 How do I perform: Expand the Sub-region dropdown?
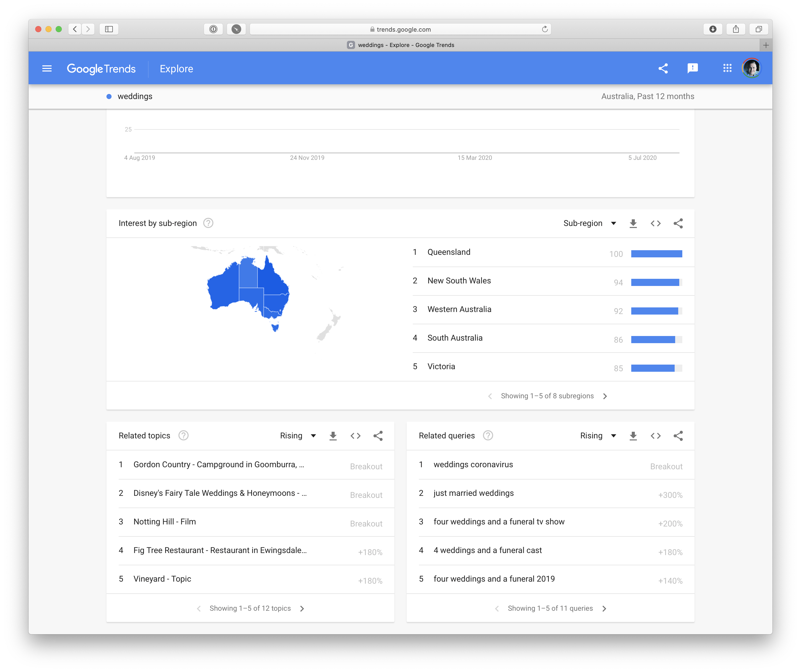pos(589,224)
